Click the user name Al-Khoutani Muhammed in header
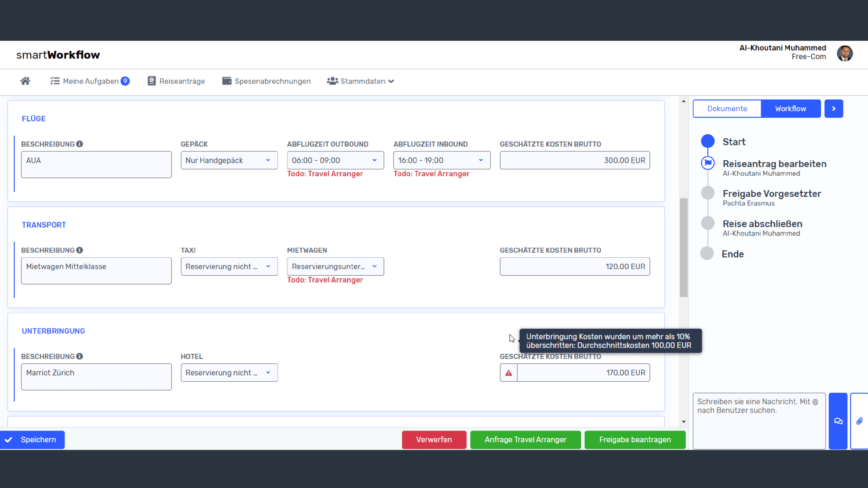Viewport: 868px width, 488px height. [x=783, y=48]
